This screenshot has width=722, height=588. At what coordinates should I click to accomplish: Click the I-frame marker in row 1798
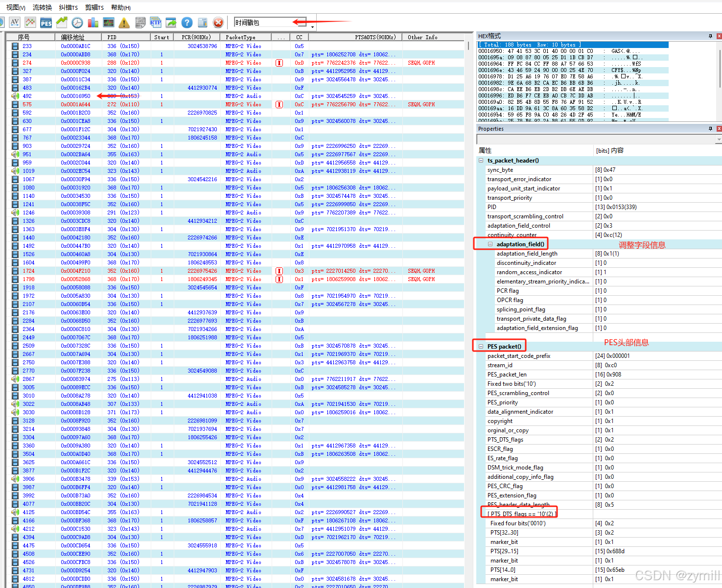tap(279, 279)
